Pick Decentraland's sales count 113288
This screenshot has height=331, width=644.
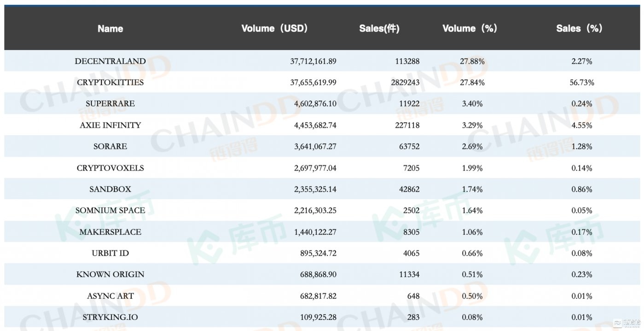pyautogui.click(x=407, y=61)
